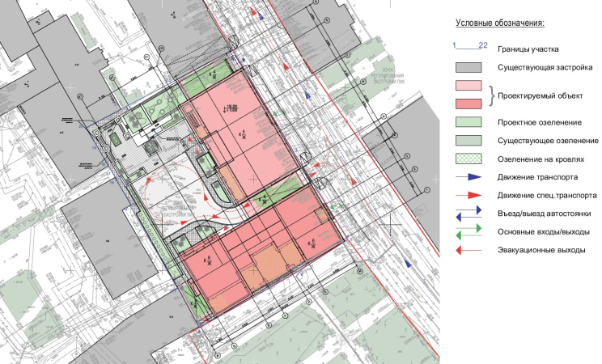The width and height of the screenshot is (602, 364).
Task: Pick the light pink legend swatch
Action: coord(469,86)
